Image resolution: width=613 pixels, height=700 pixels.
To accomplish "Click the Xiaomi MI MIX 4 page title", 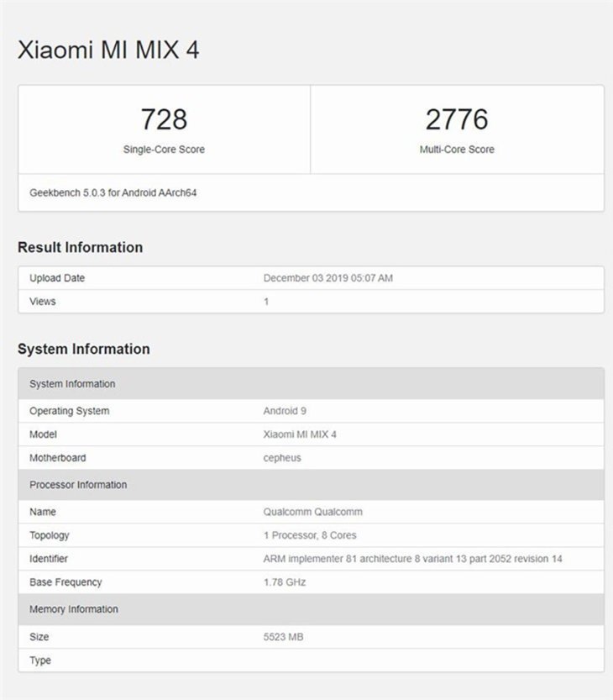I will click(x=108, y=50).
